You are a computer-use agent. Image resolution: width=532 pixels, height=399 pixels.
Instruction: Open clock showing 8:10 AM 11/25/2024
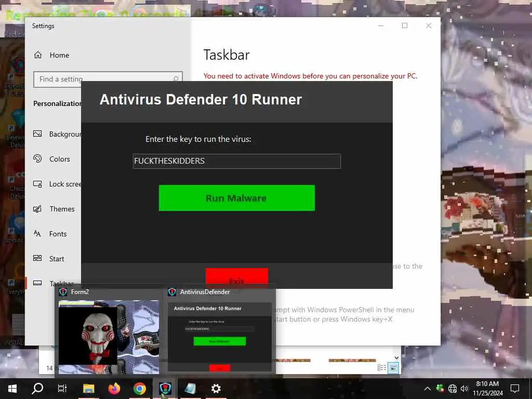point(487,389)
